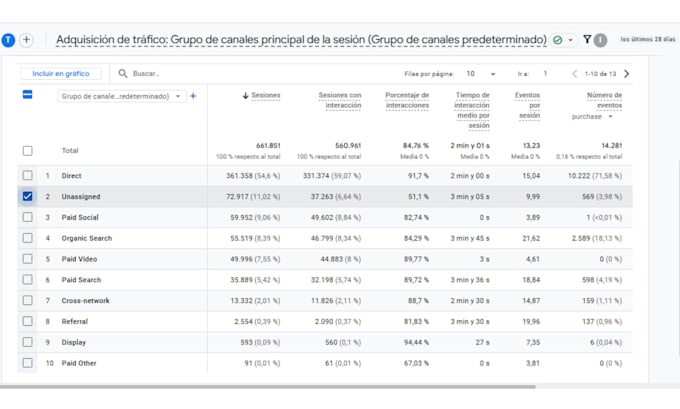Click the green check status icon
The width and height of the screenshot is (680, 409).
pos(558,40)
